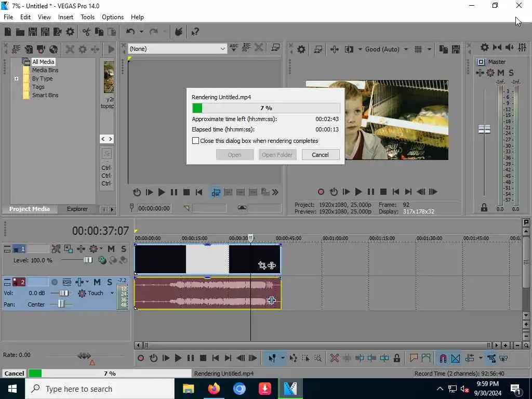Solo audio track 2 with S button
Image resolution: width=532 pixels, height=399 pixels.
click(110, 282)
